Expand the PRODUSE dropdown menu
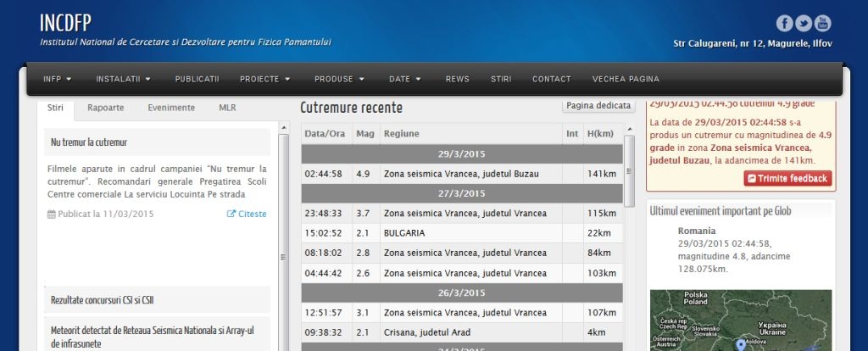868x351 pixels. tap(339, 79)
